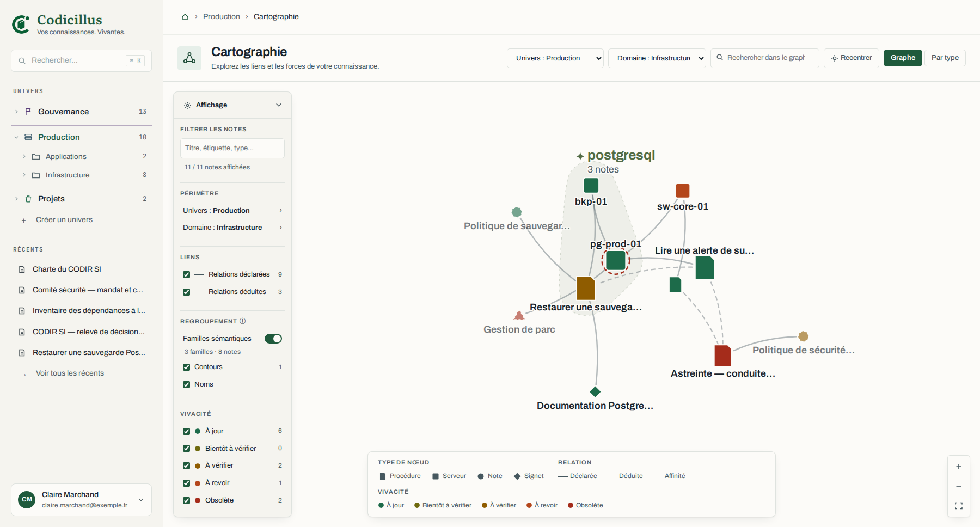
Task: Select the Politique de sauvegarde note node
Action: [517, 212]
